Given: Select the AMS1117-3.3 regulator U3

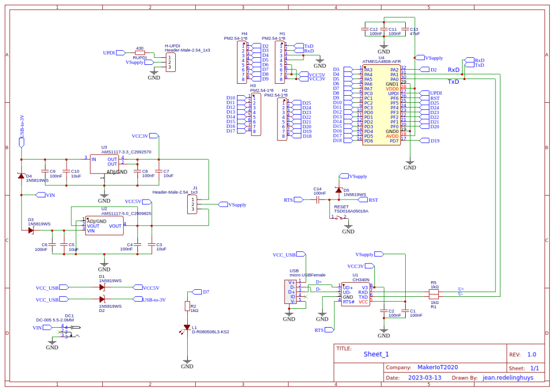Looking at the screenshot, I should pos(104,164).
